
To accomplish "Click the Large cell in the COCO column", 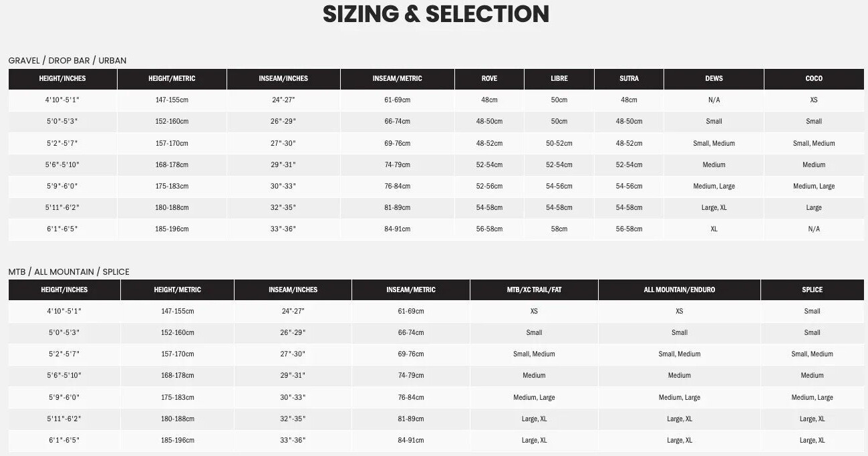I will 814,208.
